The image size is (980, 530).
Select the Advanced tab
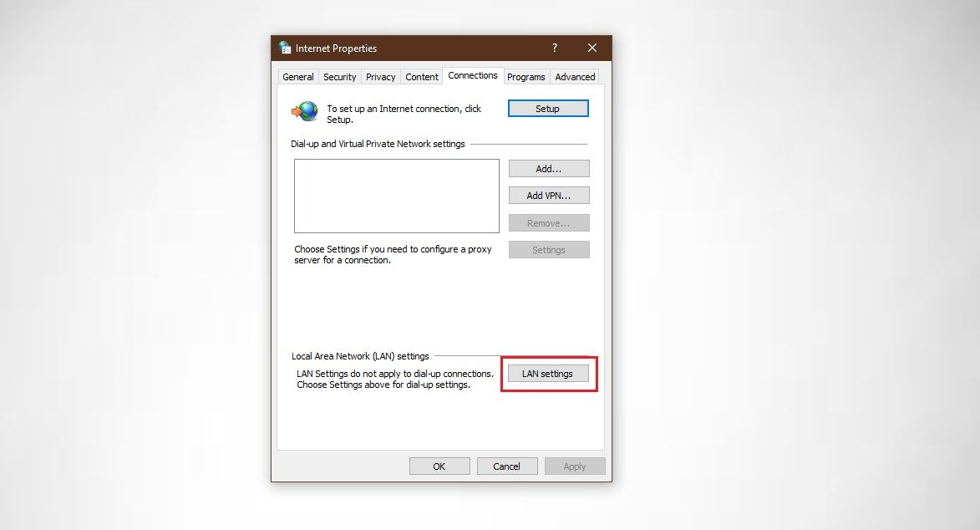pos(574,76)
